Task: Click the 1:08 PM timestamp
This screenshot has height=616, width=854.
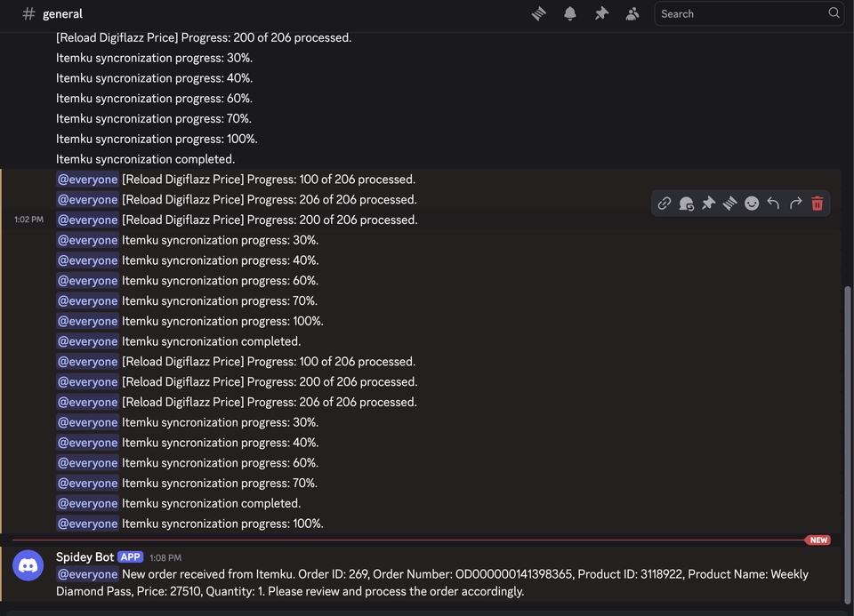Action: 165,557
